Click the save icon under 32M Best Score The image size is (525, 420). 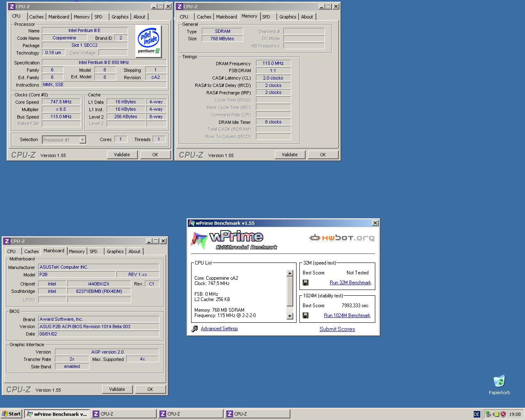[x=306, y=283]
